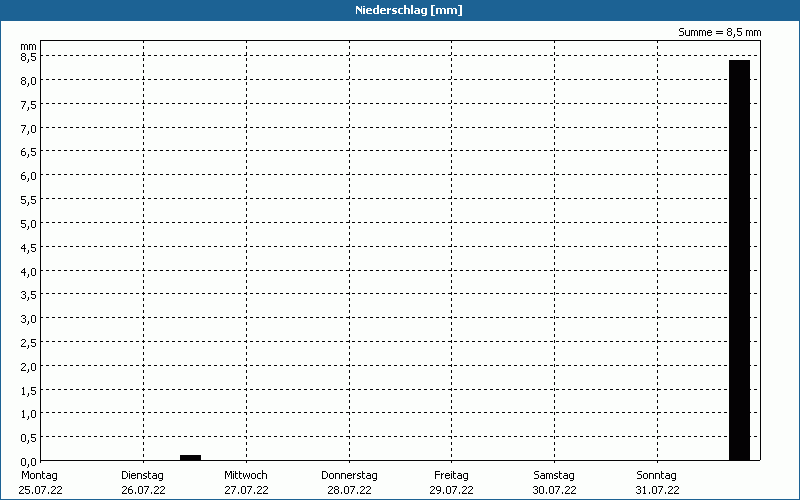Image resolution: width=800 pixels, height=500 pixels.
Task: Click the Donnerstag axis label
Action: coord(349,475)
